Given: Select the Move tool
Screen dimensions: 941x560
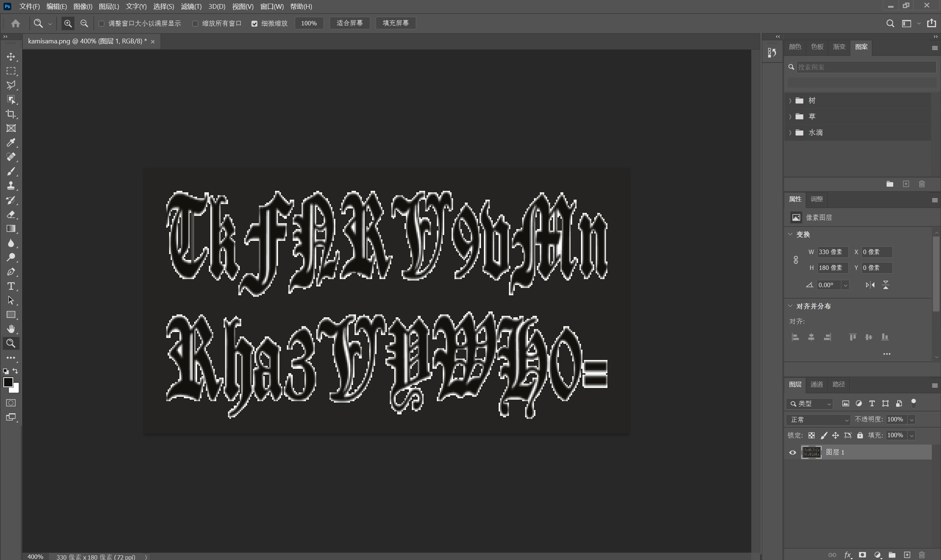Looking at the screenshot, I should (11, 57).
